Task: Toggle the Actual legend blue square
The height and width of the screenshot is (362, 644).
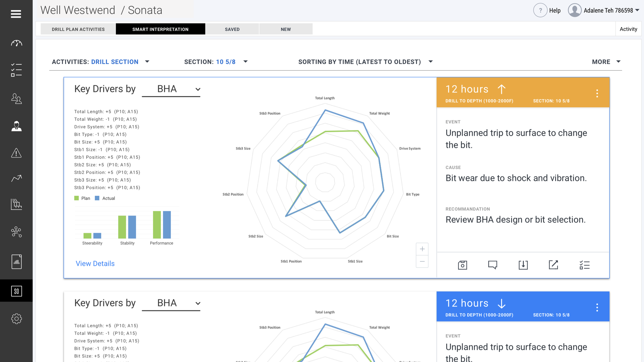Action: (97, 198)
